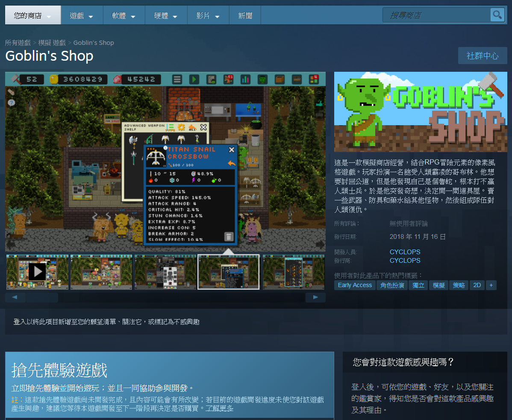Viewport: 512px width, 420px height.
Task: Expand the 軟體 menu
Action: pyautogui.click(x=124, y=15)
